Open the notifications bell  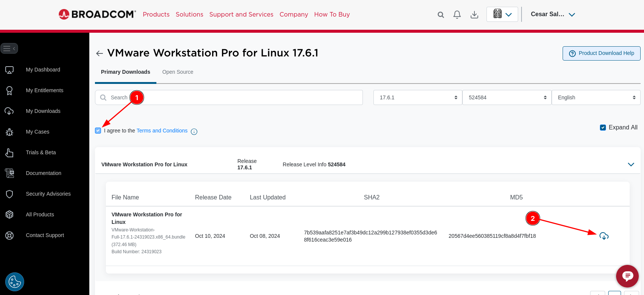tap(457, 15)
